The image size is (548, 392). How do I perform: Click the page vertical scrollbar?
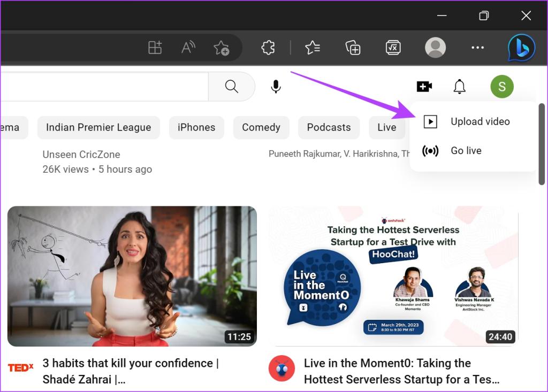coord(542,144)
